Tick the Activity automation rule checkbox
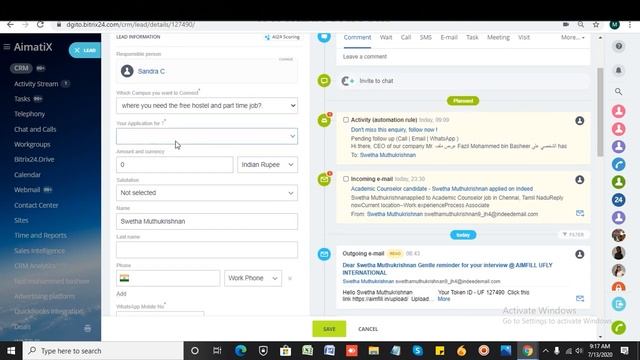 click(x=346, y=120)
